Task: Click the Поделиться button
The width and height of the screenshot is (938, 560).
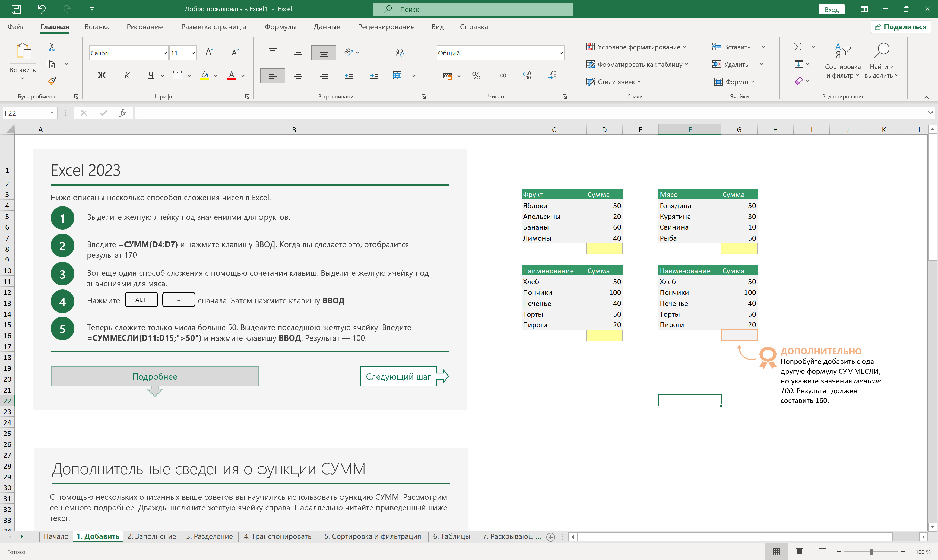Action: coord(901,27)
